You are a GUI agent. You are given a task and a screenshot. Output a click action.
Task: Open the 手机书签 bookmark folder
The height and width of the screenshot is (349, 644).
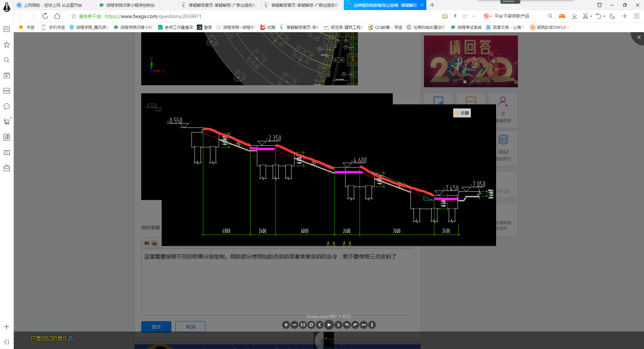[x=53, y=27]
